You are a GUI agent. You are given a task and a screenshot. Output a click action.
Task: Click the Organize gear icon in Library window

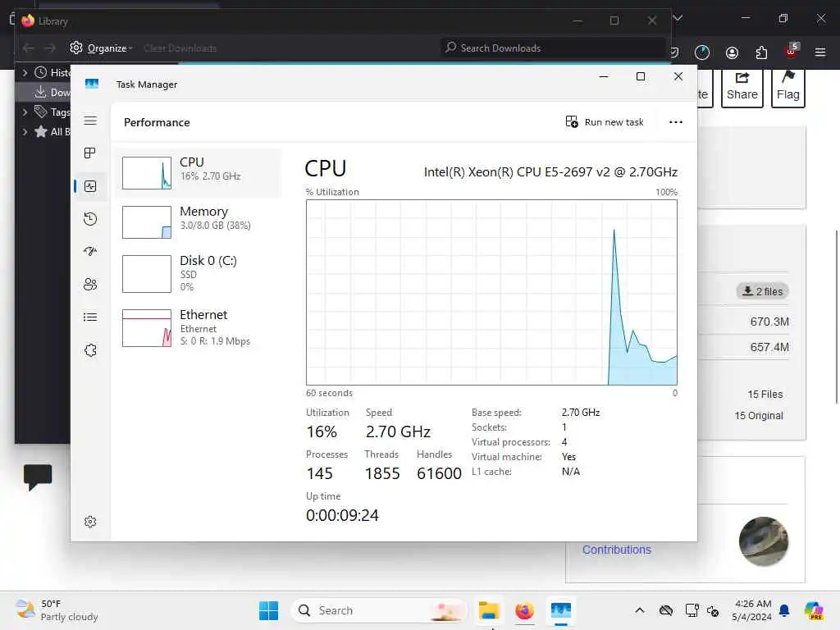click(x=76, y=48)
